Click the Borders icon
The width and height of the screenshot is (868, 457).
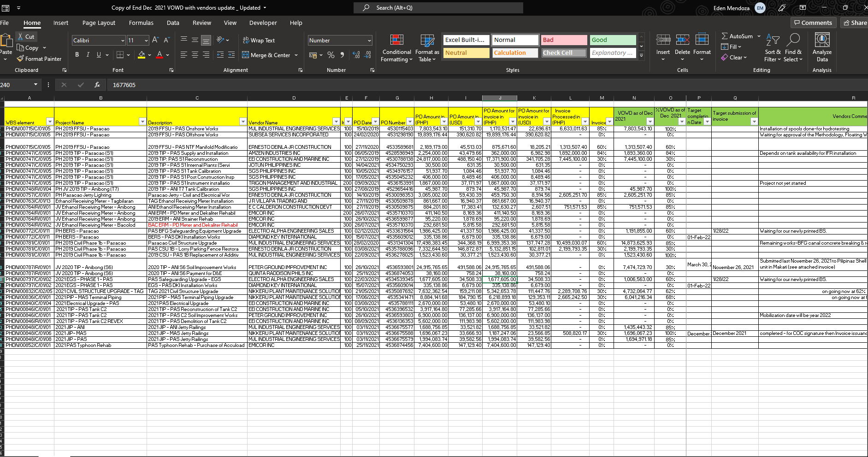pyautogui.click(x=120, y=55)
